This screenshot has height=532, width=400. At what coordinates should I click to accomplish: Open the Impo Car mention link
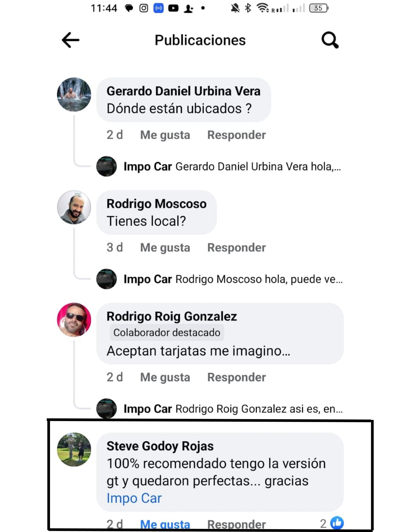tap(134, 498)
